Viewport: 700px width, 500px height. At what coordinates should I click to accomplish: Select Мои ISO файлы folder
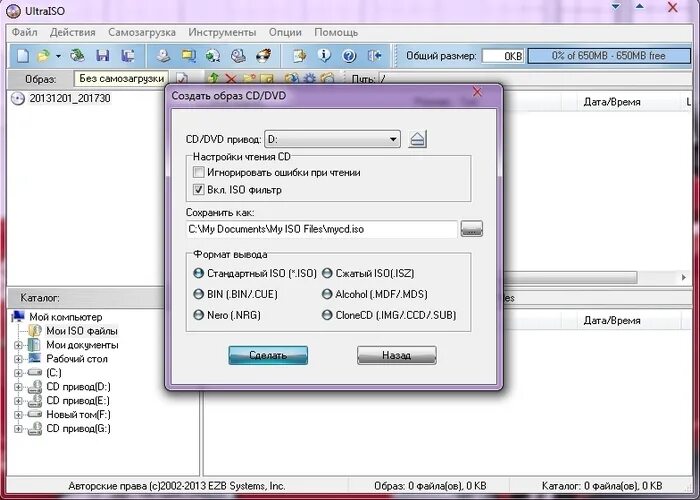[82, 331]
